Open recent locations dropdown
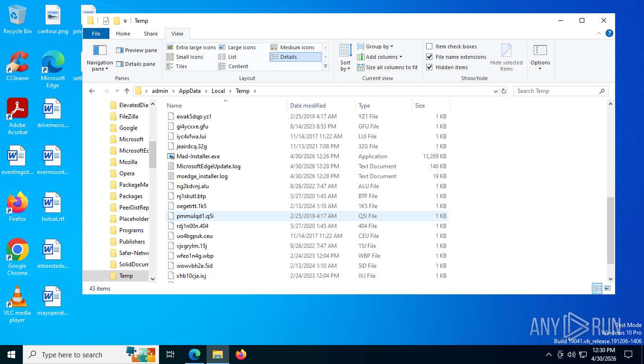644x364 pixels. [x=116, y=91]
